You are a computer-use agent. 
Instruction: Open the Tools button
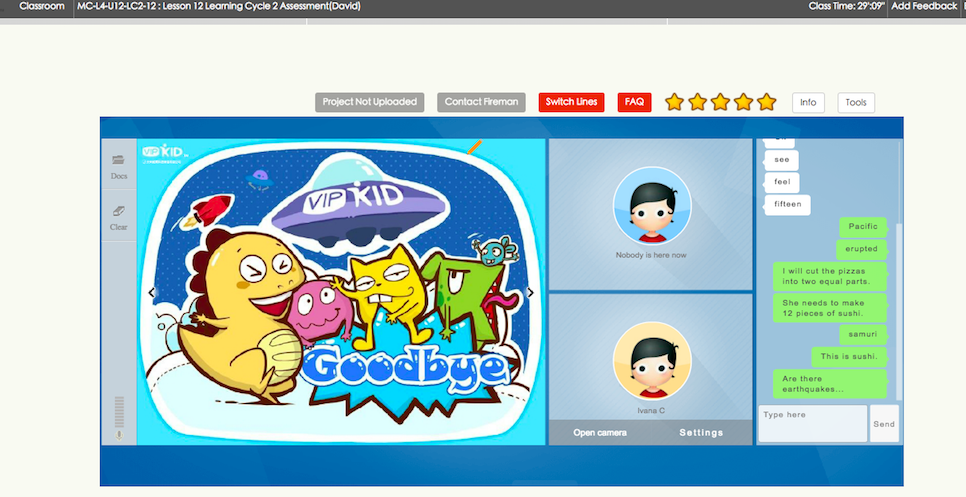click(x=856, y=103)
